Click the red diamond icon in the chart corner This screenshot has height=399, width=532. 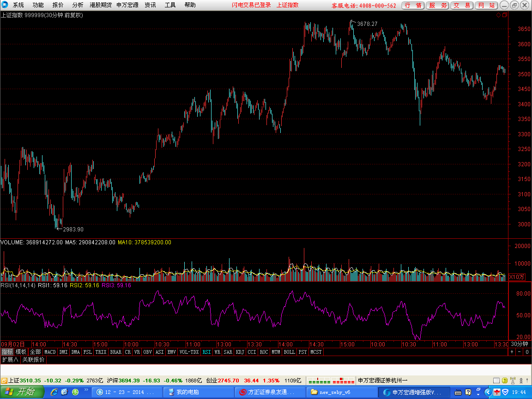point(498,15)
